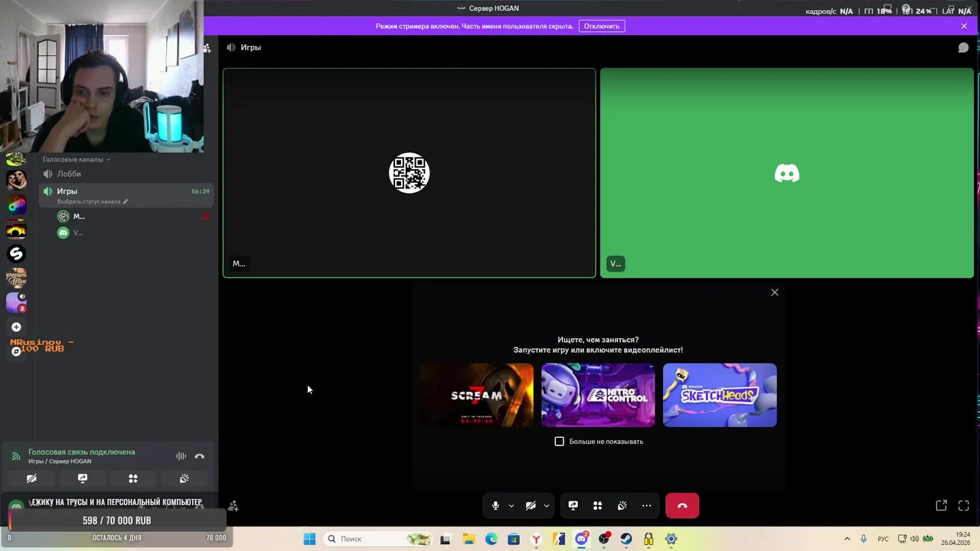The height and width of the screenshot is (551, 980).
Task: Select the M... participant video tile
Action: coord(409,173)
